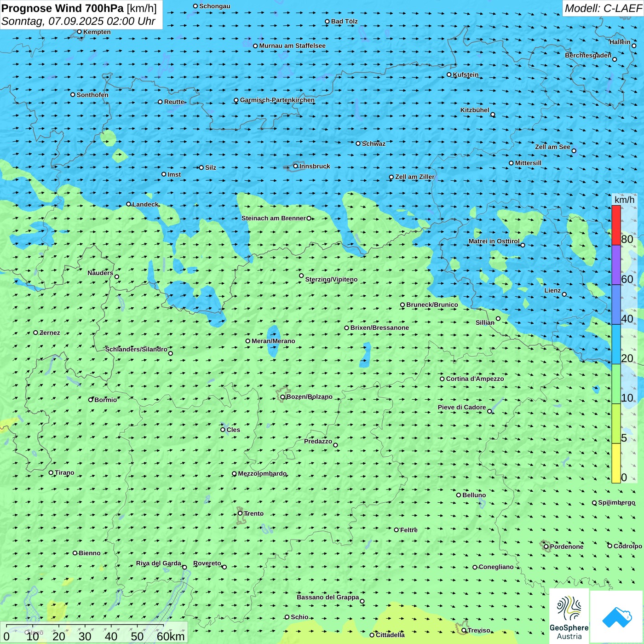The image size is (644, 644).
Task: Click the 'Matrei in Osttirol' label
Action: tap(494, 241)
